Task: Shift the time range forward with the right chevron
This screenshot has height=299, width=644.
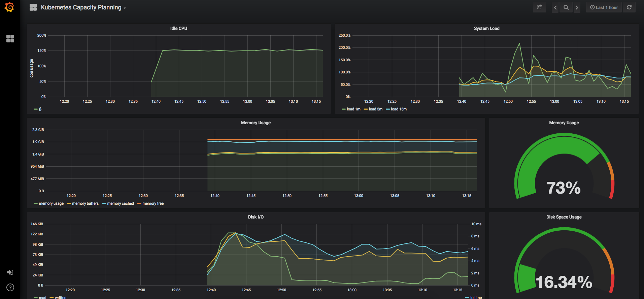Action: click(x=577, y=7)
